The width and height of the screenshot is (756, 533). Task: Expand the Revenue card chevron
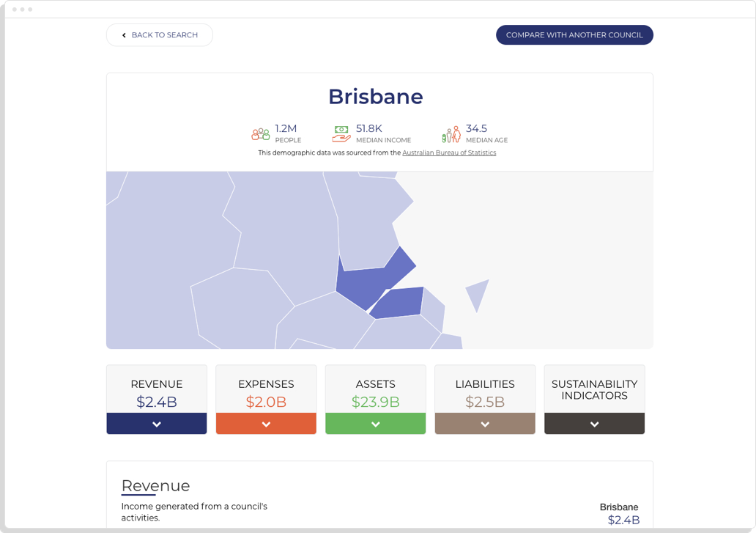[x=156, y=423]
